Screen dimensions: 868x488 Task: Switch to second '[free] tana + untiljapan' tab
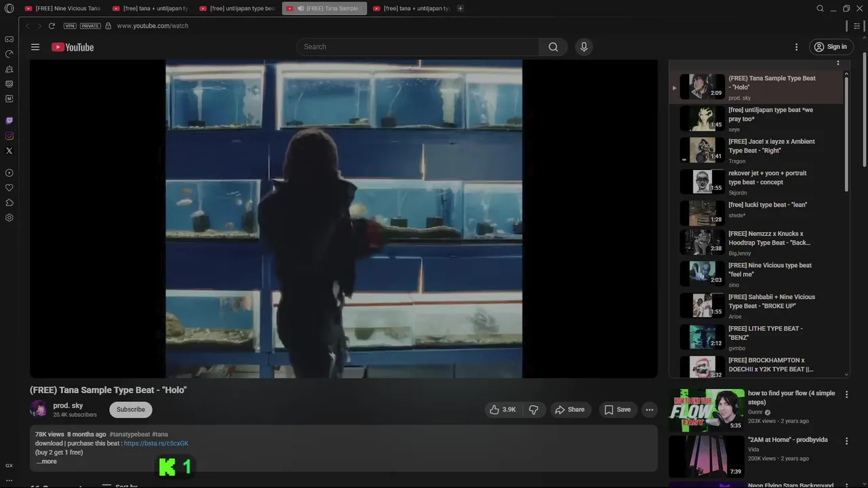(150, 8)
